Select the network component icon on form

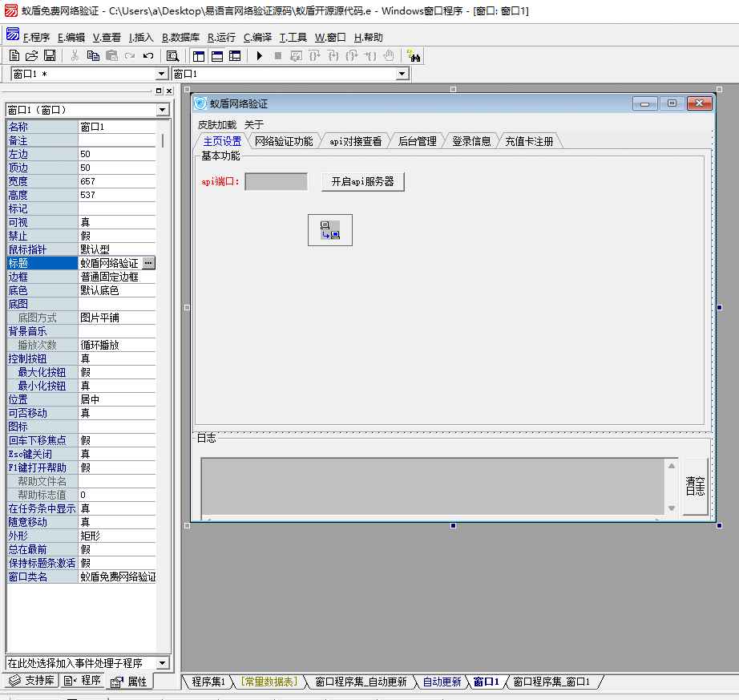329,230
